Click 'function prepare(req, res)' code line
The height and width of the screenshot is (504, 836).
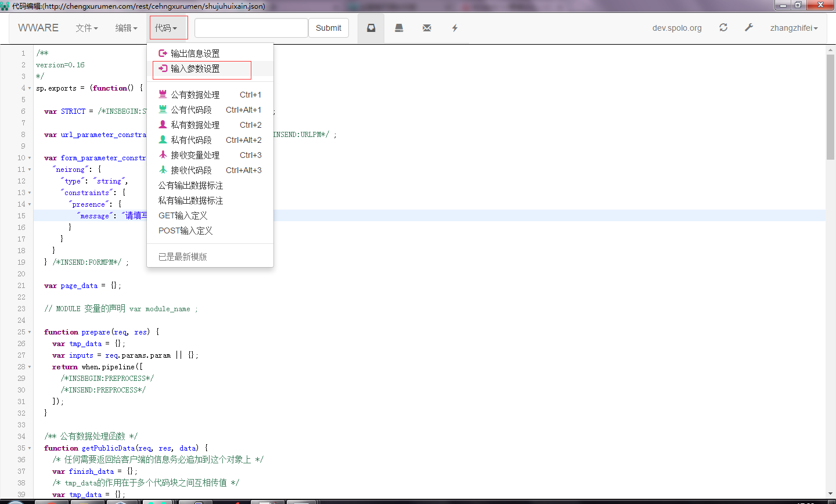[x=102, y=332]
